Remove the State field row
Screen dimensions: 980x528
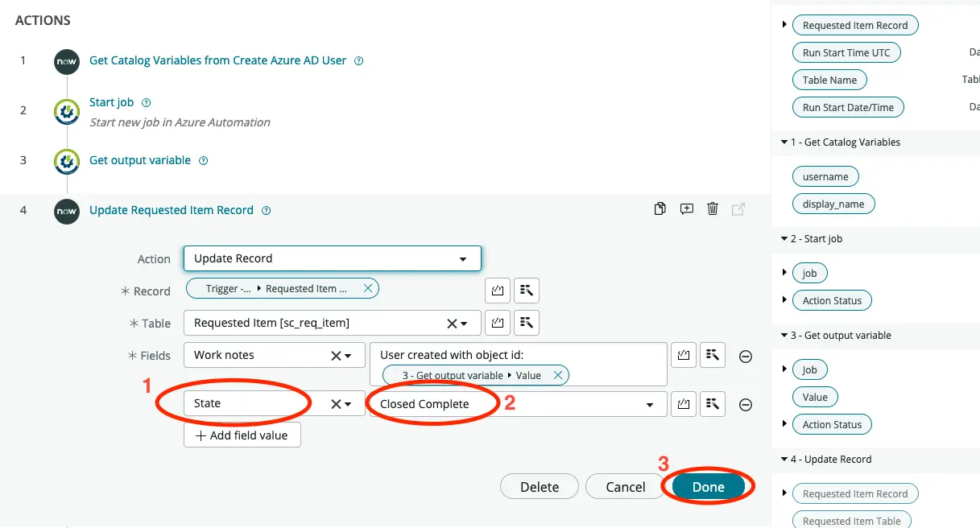[745, 404]
